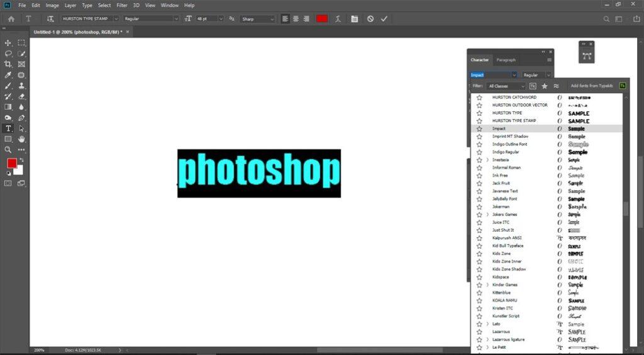Expand the Lato font family
The width and height of the screenshot is (644, 355).
tap(487, 324)
